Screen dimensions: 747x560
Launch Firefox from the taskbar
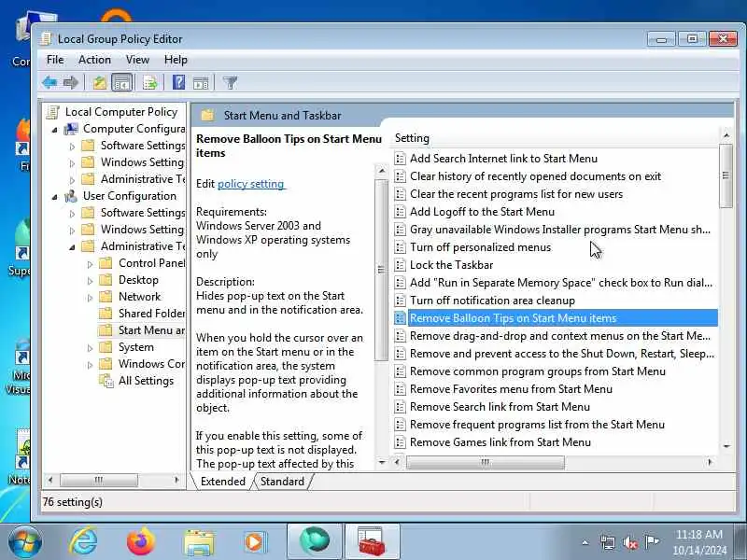point(142,542)
